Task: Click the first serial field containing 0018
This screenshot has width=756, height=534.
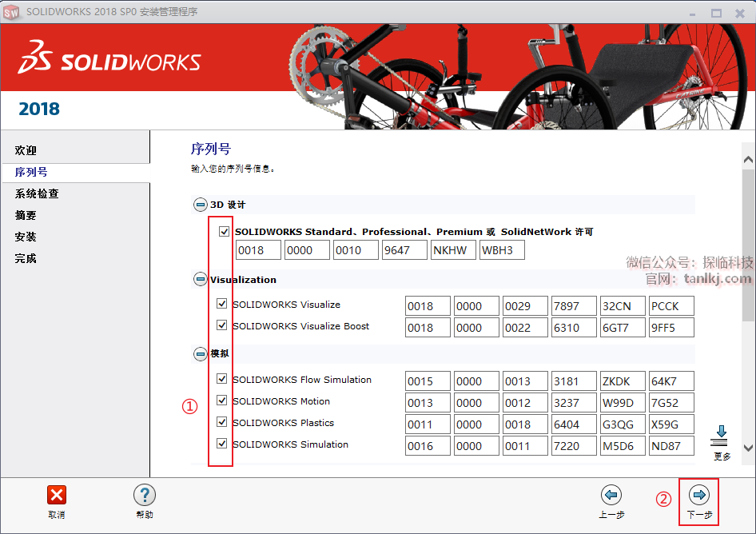Action: click(258, 250)
